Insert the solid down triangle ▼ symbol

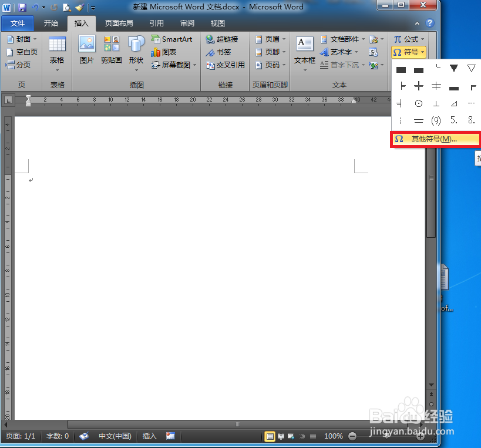pos(454,68)
